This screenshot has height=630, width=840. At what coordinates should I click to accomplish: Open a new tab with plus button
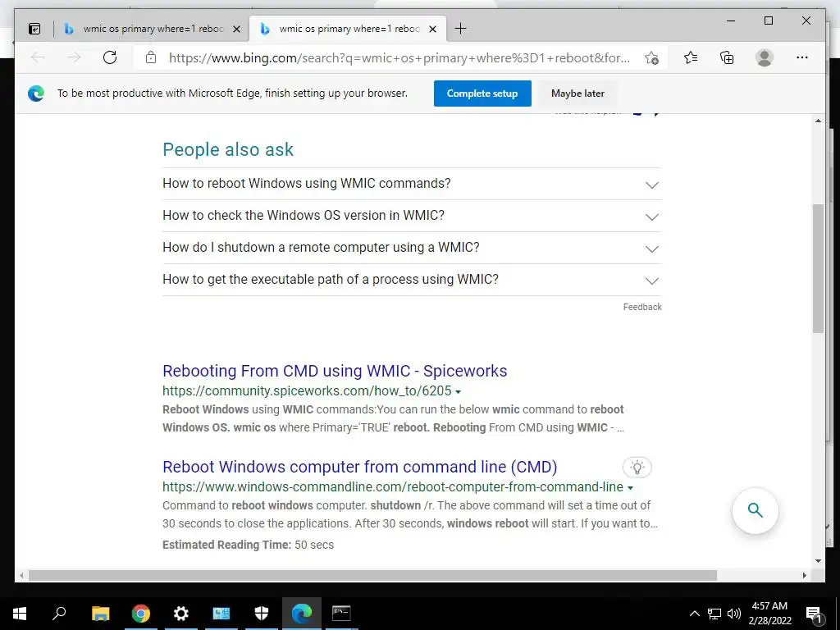[x=460, y=29]
